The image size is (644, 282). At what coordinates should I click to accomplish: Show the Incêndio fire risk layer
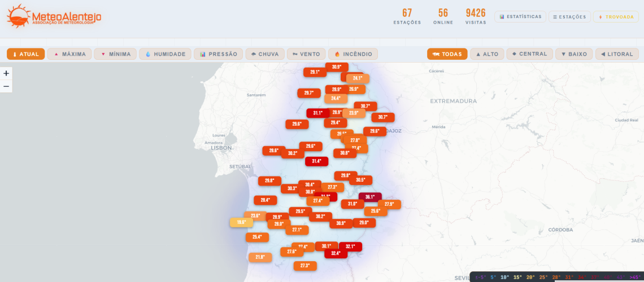point(353,54)
